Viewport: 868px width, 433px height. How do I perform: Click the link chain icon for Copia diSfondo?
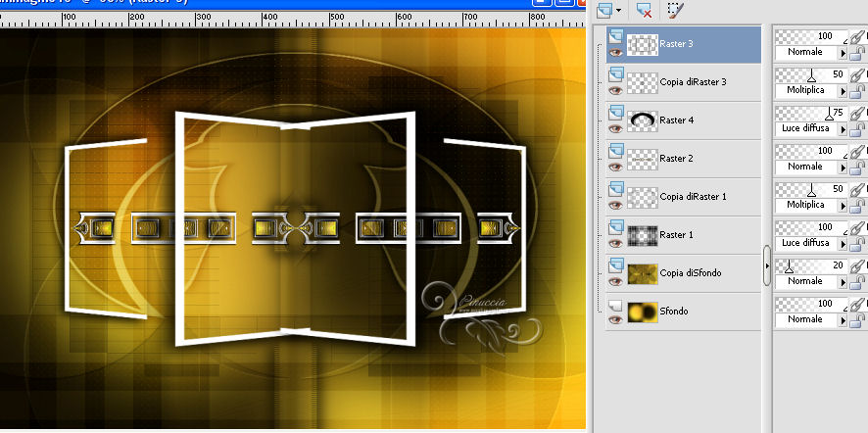point(857,267)
